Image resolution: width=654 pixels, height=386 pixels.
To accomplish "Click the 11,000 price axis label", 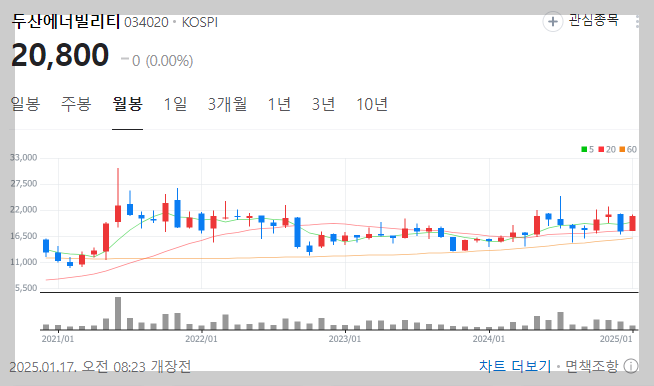I will click(24, 262).
